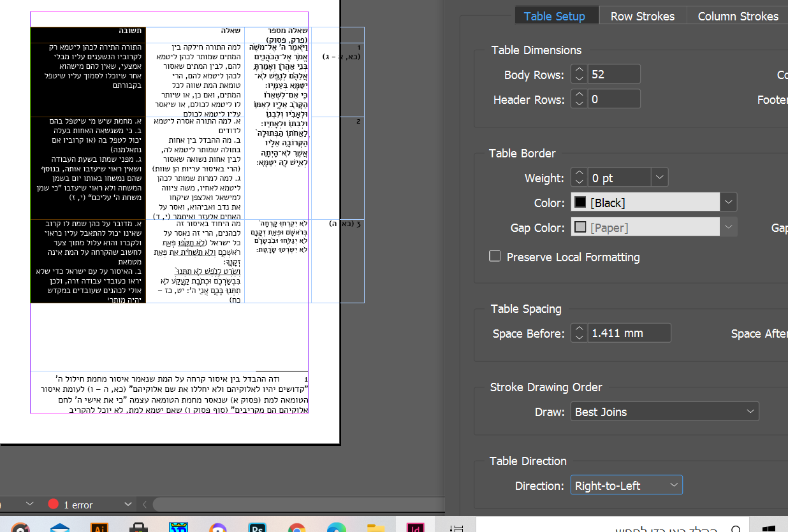Click the Stroke Drawing Order section label
Screen dimensions: 788x532
tap(546, 387)
